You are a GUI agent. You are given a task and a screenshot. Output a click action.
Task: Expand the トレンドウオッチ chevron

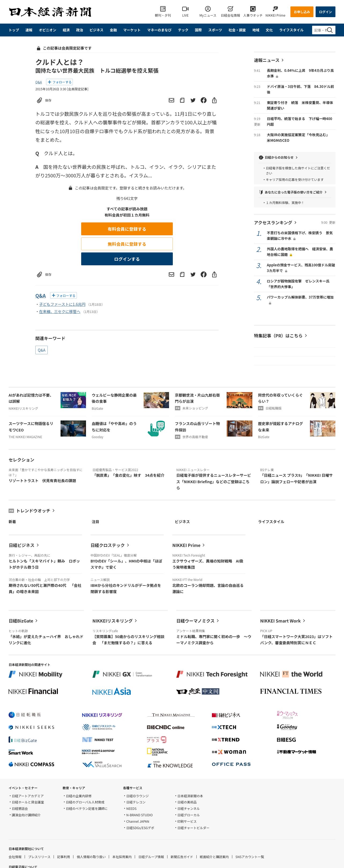click(x=54, y=511)
